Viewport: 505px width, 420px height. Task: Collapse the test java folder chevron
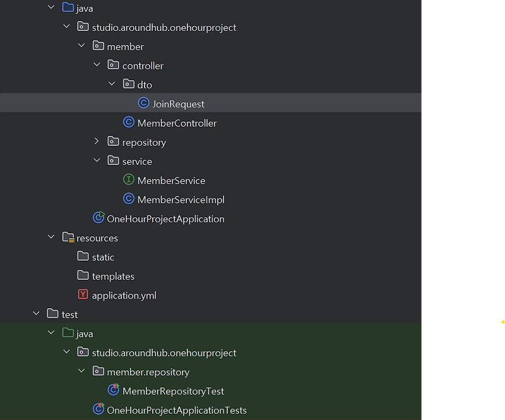(x=51, y=332)
